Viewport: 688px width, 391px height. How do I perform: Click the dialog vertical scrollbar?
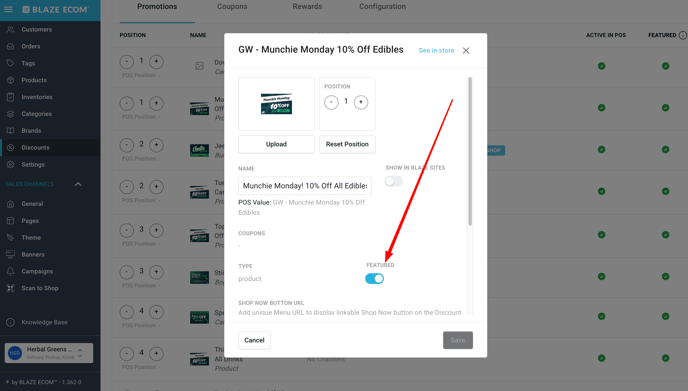(470, 151)
